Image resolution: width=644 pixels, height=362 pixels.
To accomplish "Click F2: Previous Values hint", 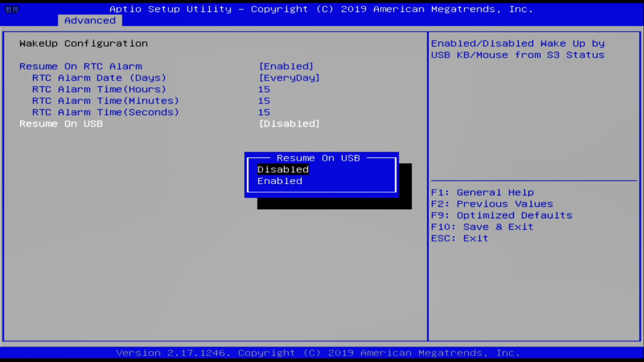I will tap(492, 204).
